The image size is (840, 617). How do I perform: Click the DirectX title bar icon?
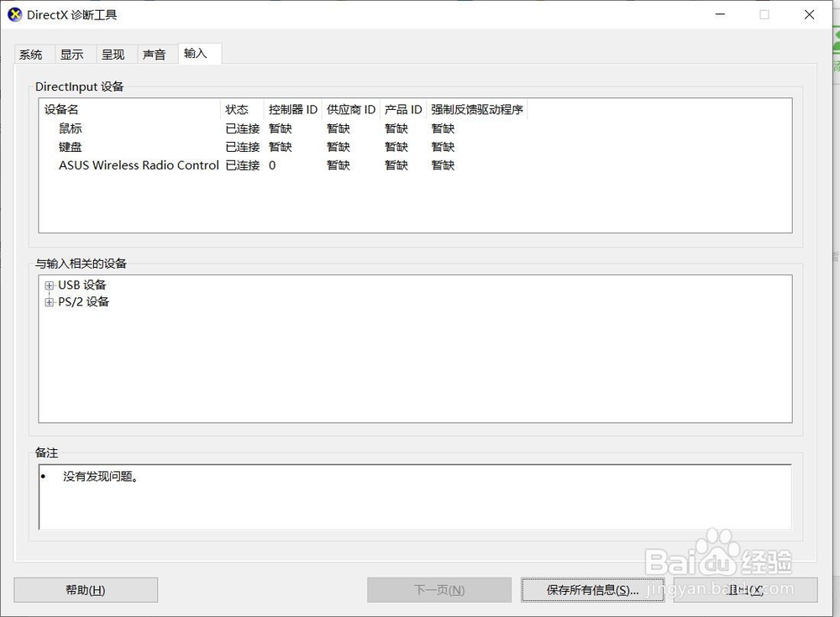click(14, 14)
